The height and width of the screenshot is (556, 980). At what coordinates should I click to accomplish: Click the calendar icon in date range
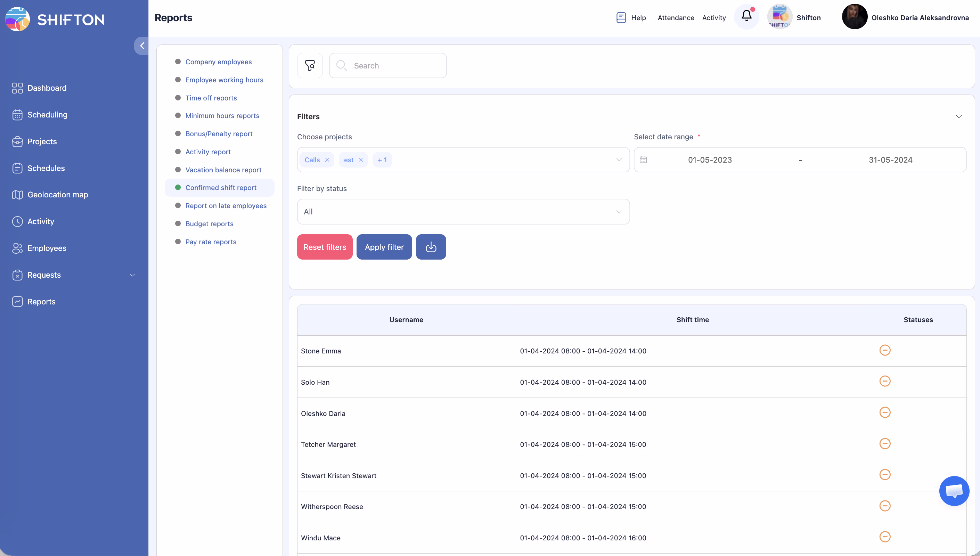tap(643, 160)
